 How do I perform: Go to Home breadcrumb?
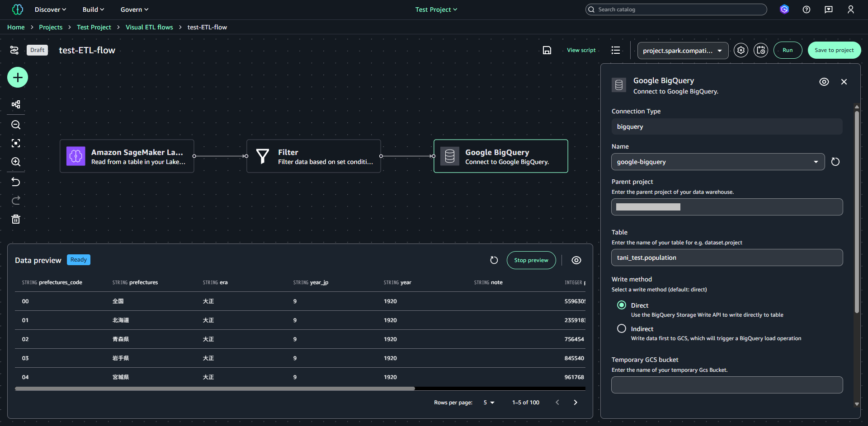16,27
